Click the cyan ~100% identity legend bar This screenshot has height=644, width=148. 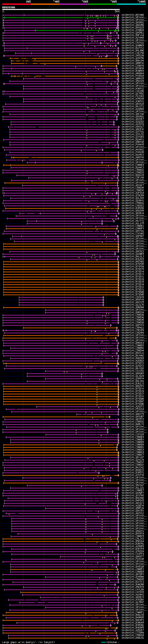pos(131,4)
